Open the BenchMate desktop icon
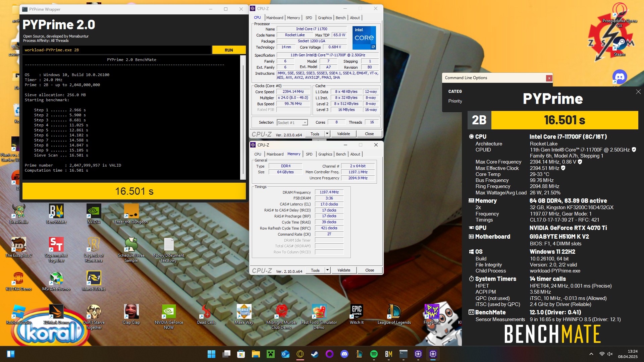Viewport: 644px width, 362px height. point(56,214)
